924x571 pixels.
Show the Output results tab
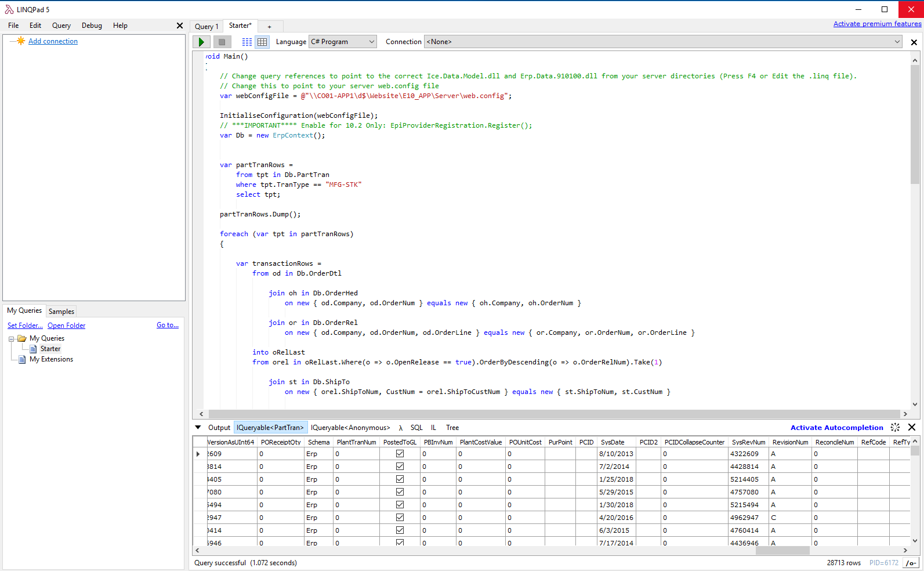pyautogui.click(x=219, y=428)
